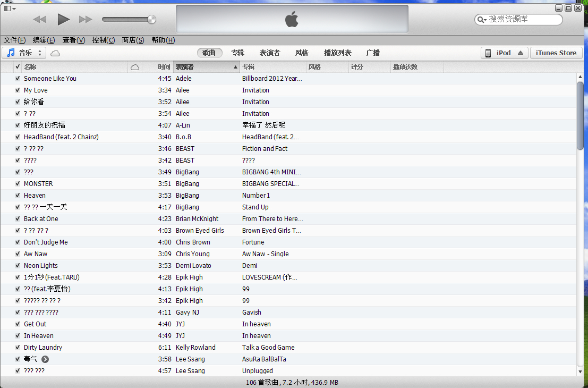The width and height of the screenshot is (588, 388).
Task: Click album Talk a Good Game
Action: [x=268, y=348]
